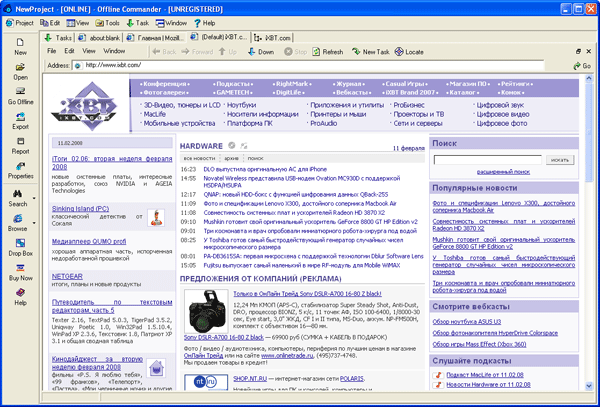Open the Sinking Island (PC) article link
The width and height of the screenshot is (600, 407).
pyautogui.click(x=80, y=208)
